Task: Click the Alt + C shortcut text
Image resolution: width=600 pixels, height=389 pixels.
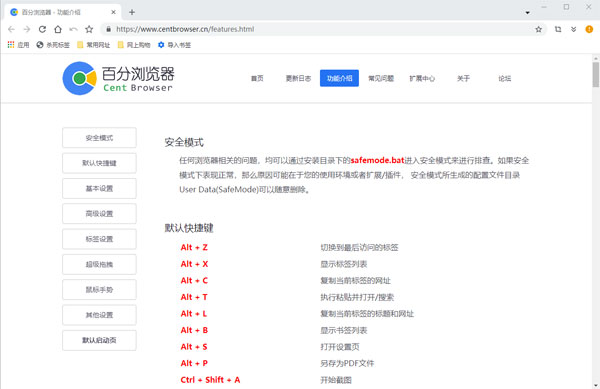Action: [194, 280]
